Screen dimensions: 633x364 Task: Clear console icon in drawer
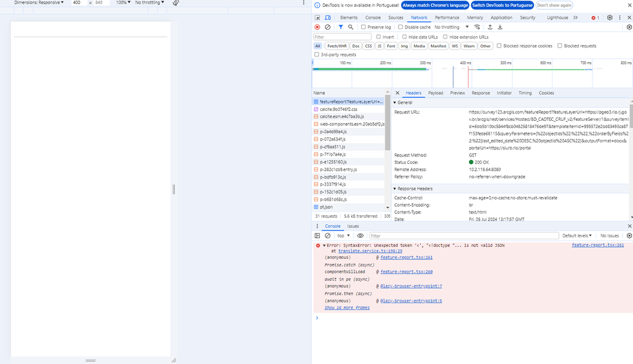click(x=328, y=236)
